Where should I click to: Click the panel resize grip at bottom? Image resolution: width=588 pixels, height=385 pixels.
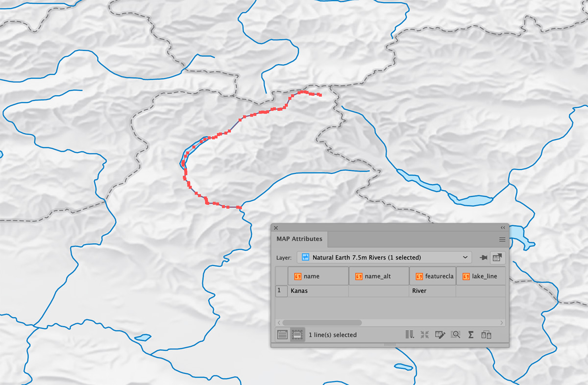(x=390, y=345)
